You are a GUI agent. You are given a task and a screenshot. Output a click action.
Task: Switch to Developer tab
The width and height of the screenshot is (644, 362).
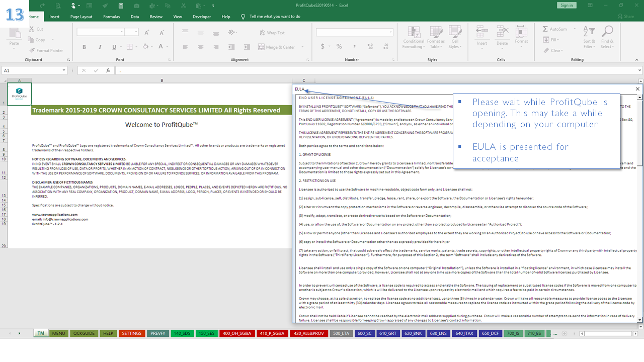point(202,17)
